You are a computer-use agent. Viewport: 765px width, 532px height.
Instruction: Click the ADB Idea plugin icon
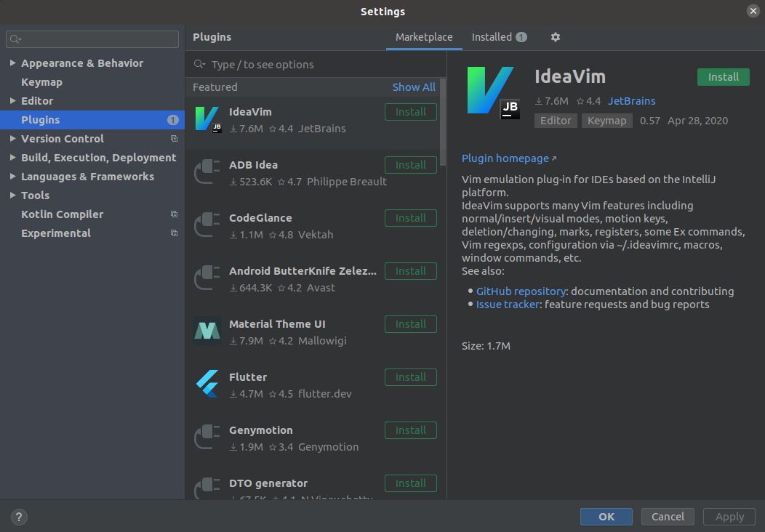pyautogui.click(x=207, y=172)
